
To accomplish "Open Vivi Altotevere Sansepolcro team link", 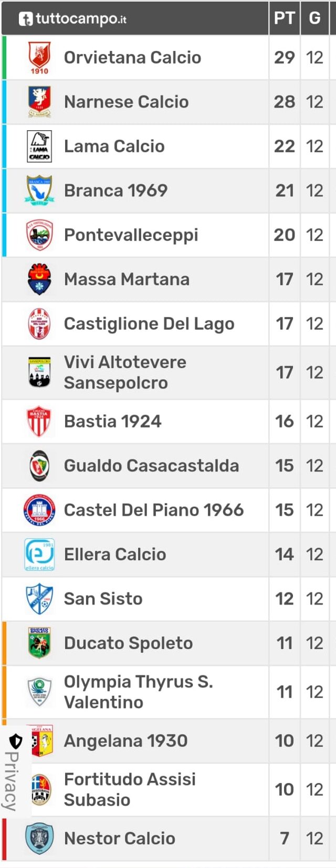I will pos(125,373).
